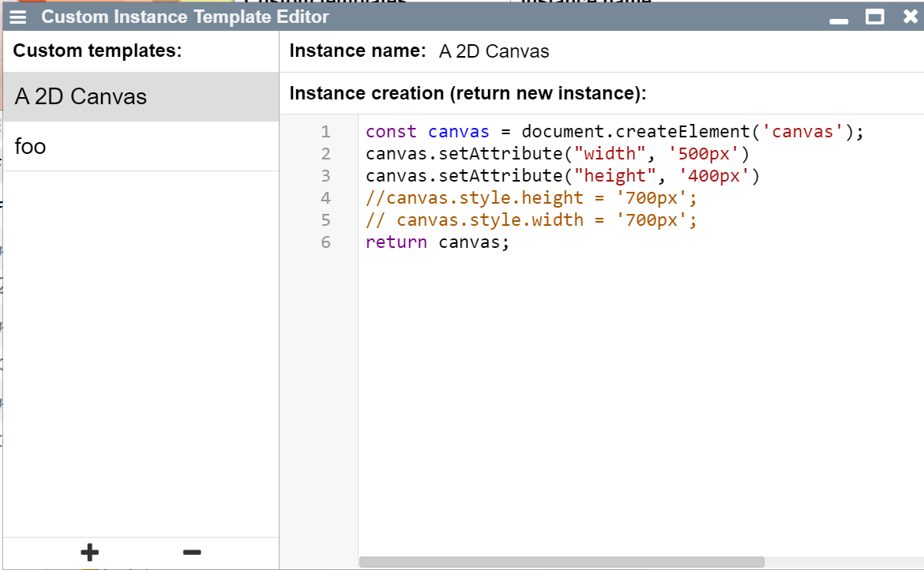Screen dimensions: 924x570
Task: Maximize the Template Editor window
Action: (874, 17)
